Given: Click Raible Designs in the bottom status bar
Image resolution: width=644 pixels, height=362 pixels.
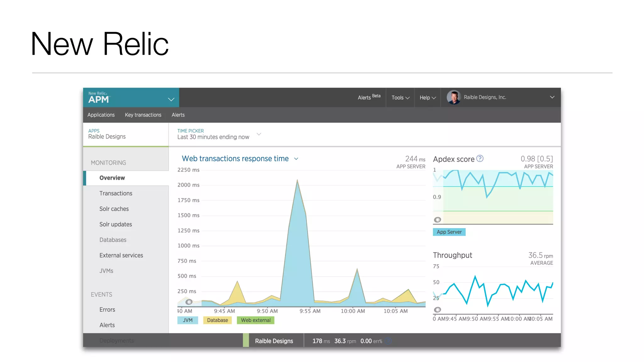Looking at the screenshot, I should [x=274, y=341].
